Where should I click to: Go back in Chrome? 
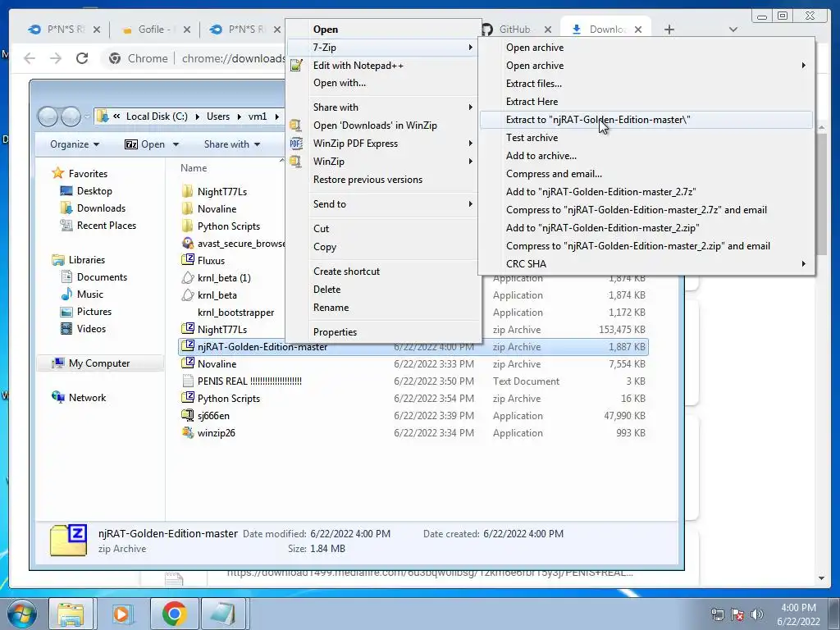point(30,58)
